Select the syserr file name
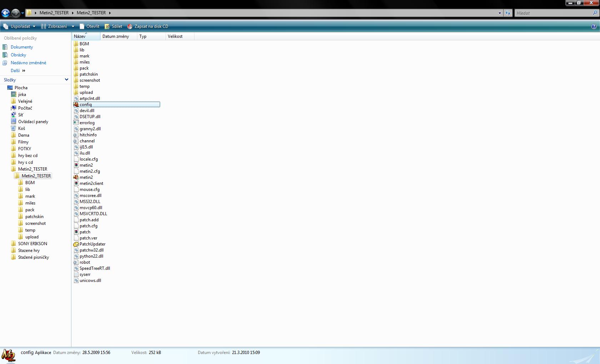600x364 pixels. point(85,274)
